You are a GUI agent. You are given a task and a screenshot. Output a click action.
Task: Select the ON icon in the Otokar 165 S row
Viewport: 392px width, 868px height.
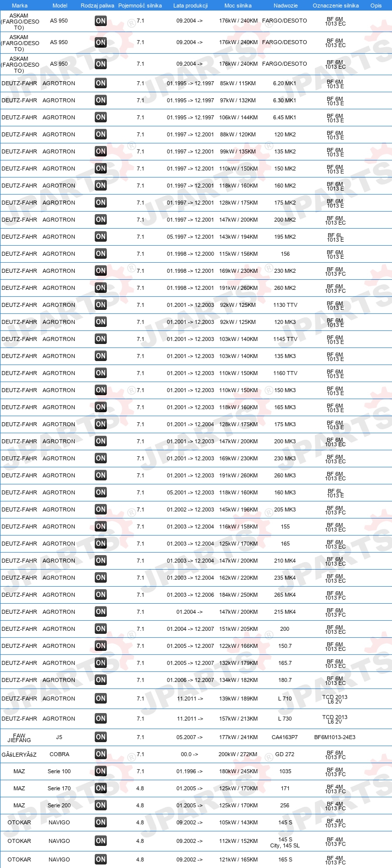coord(101,859)
